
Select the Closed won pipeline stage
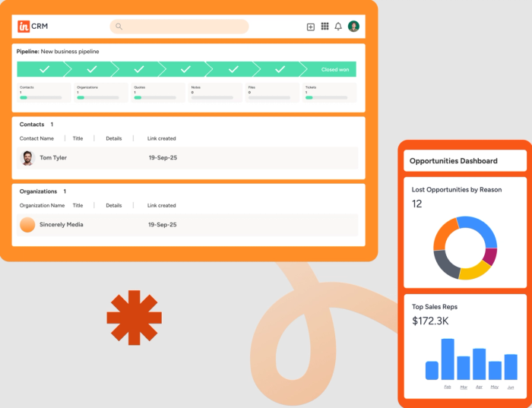click(330, 69)
